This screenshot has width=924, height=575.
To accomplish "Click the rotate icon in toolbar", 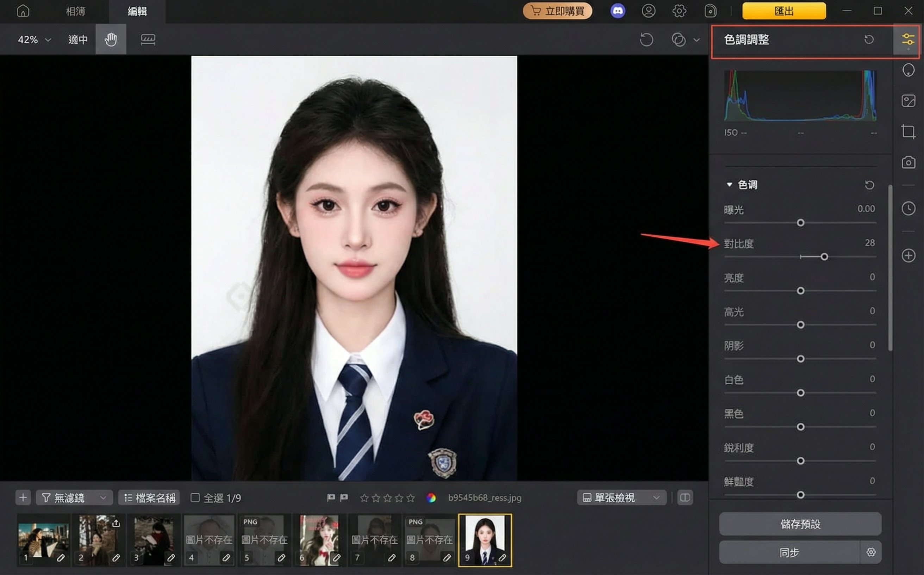I will click(x=646, y=39).
